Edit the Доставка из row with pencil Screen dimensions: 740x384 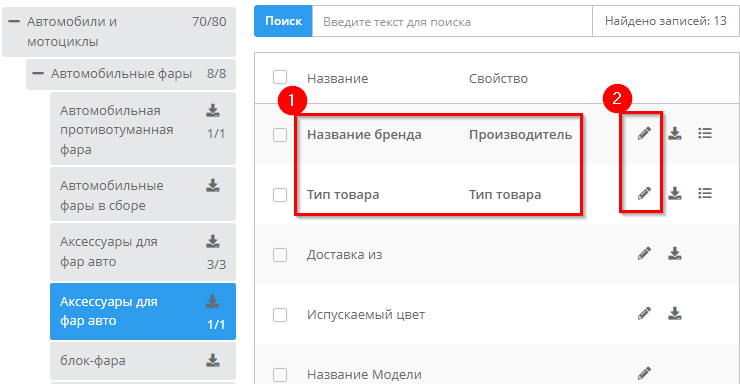click(x=644, y=253)
